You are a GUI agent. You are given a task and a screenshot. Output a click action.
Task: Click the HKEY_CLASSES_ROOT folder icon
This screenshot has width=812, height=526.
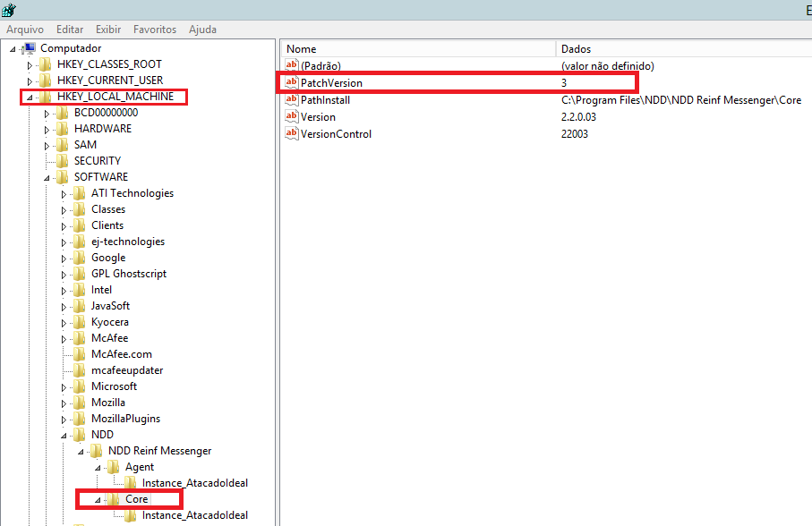[x=46, y=64]
